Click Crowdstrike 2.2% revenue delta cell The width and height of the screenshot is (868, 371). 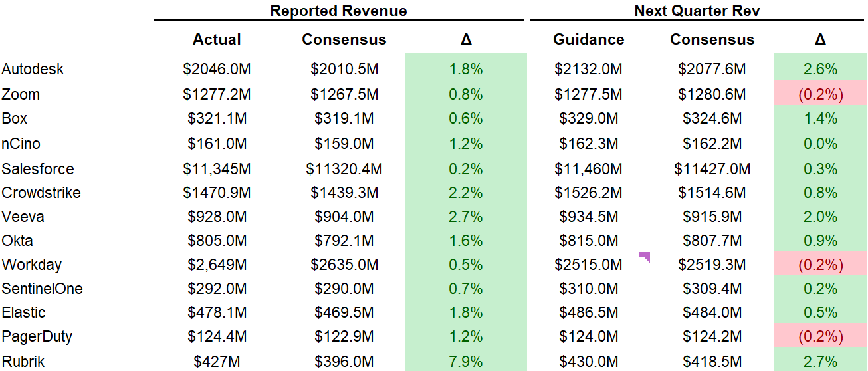coord(466,193)
